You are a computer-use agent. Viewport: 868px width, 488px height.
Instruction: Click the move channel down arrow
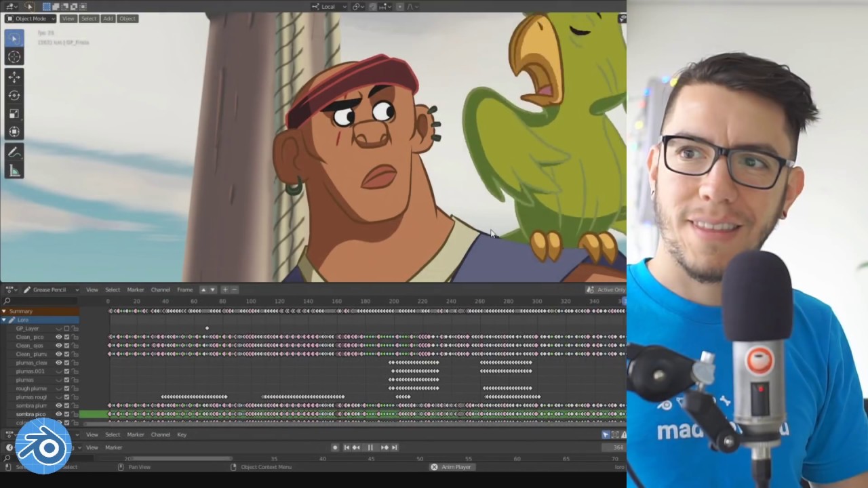pyautogui.click(x=212, y=289)
